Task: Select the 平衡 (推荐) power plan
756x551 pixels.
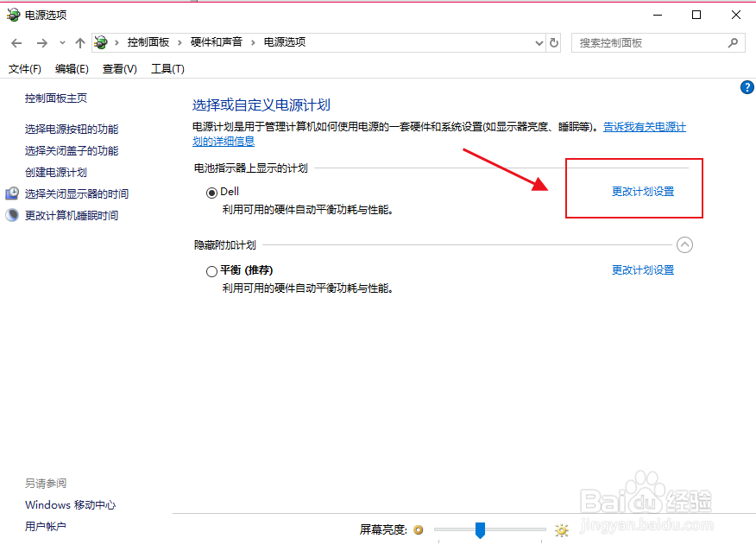Action: point(211,269)
